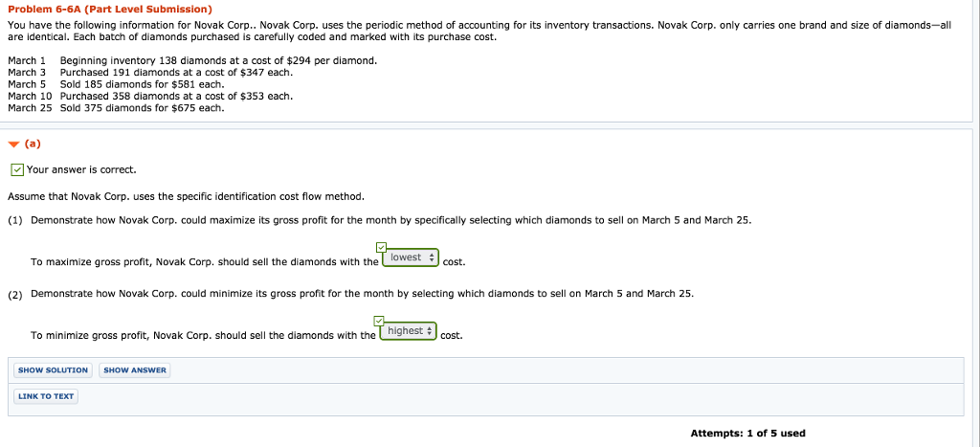This screenshot has width=980, height=447.
Task: Open the 'highest' cost dropdown
Action: (408, 331)
